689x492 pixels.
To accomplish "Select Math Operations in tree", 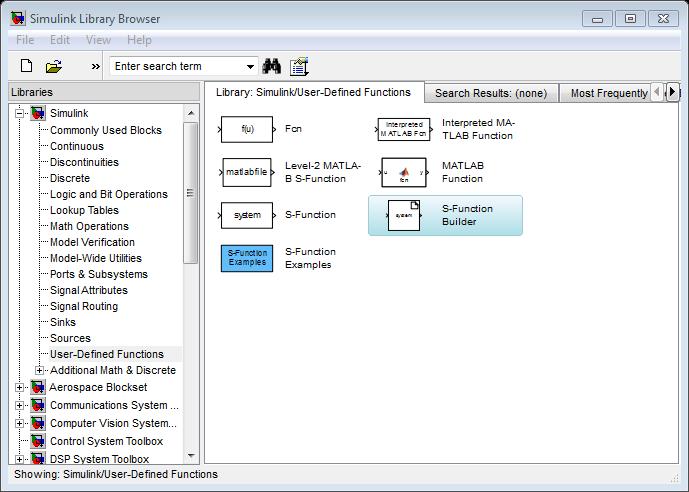I will point(90,226).
